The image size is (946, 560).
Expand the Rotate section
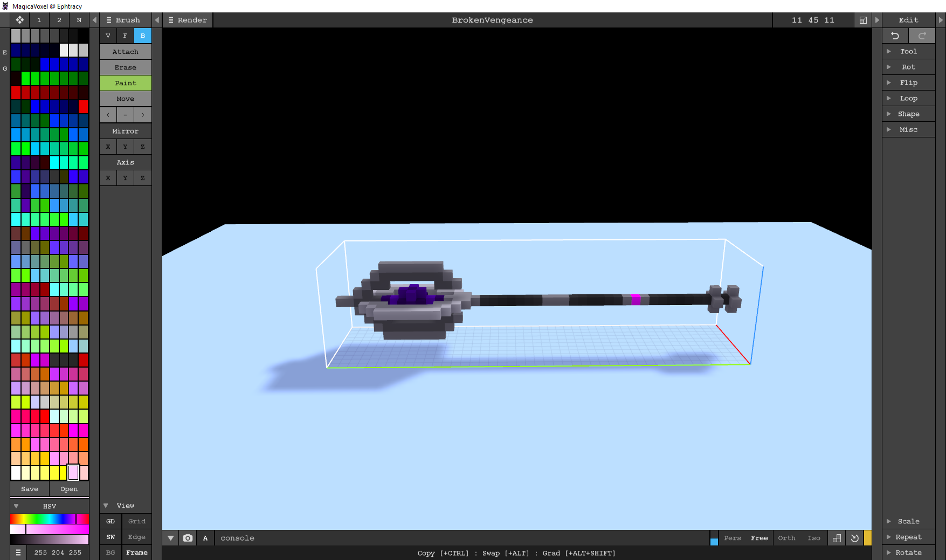[908, 552]
